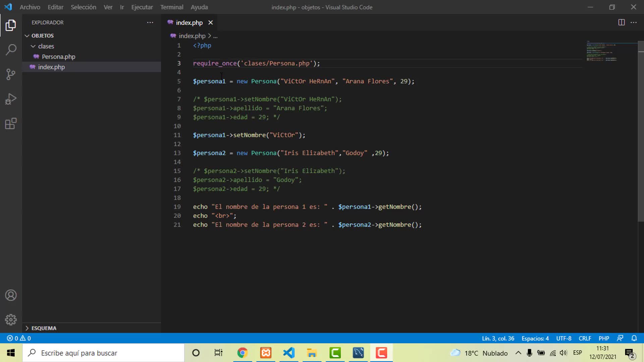Image resolution: width=644 pixels, height=362 pixels.
Task: Click the VS Code logo in title bar
Action: tap(8, 7)
